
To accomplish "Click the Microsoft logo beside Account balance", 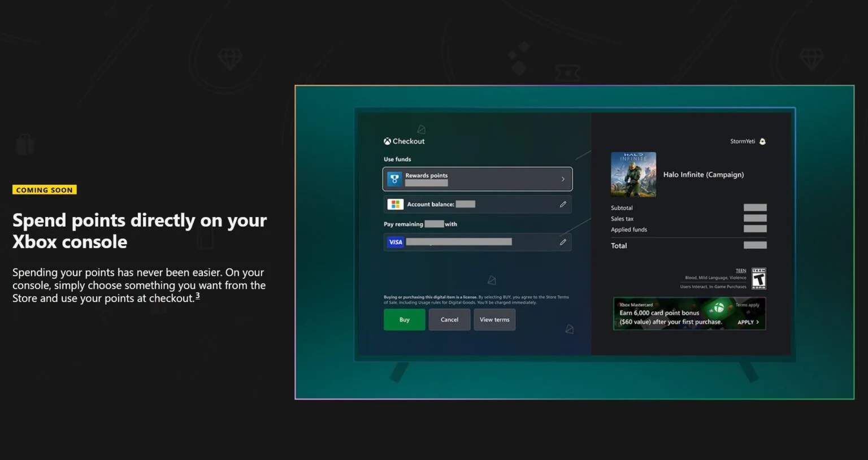I will (x=395, y=204).
